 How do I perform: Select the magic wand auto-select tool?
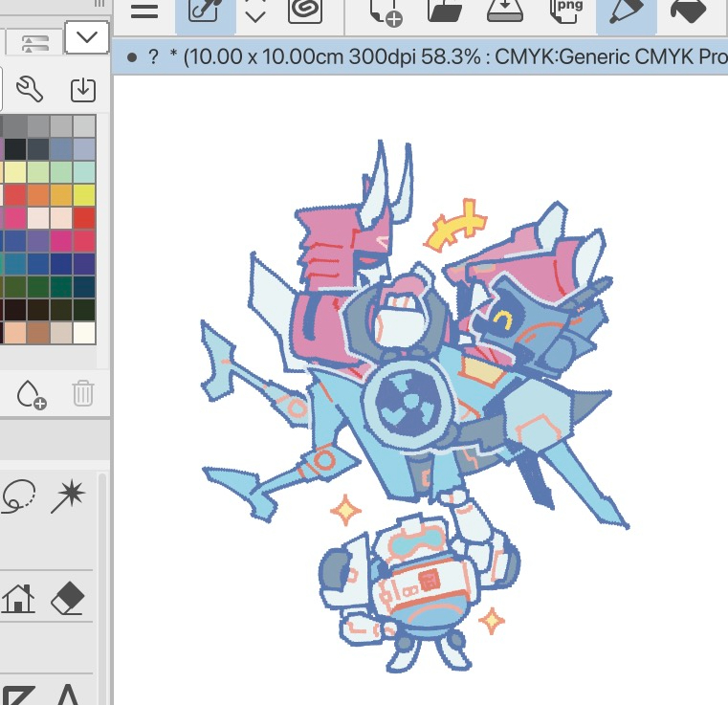(69, 496)
